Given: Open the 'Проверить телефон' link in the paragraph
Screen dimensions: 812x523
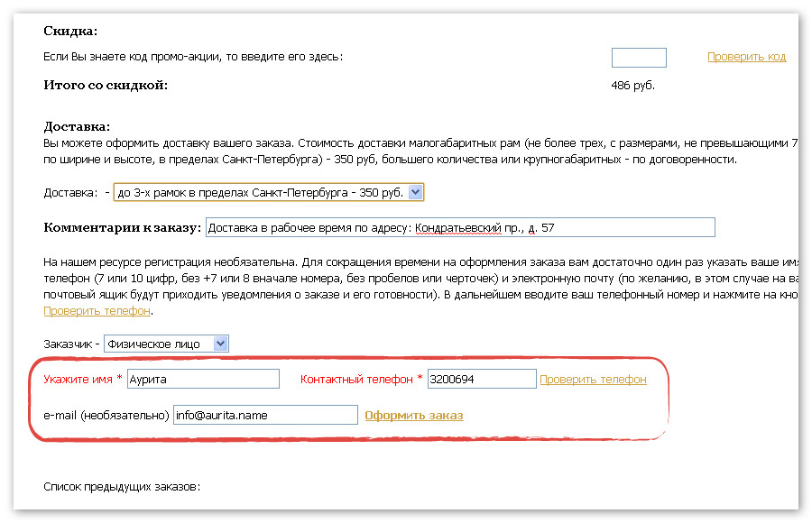Looking at the screenshot, I should coord(97,311).
